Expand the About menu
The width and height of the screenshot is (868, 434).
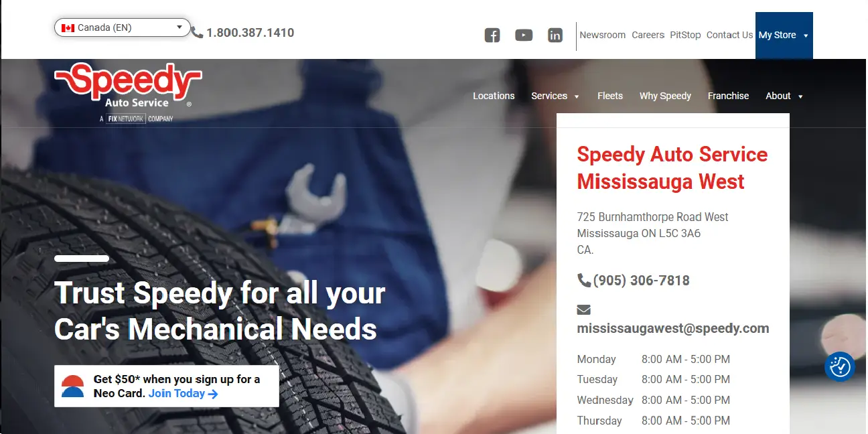coord(784,96)
